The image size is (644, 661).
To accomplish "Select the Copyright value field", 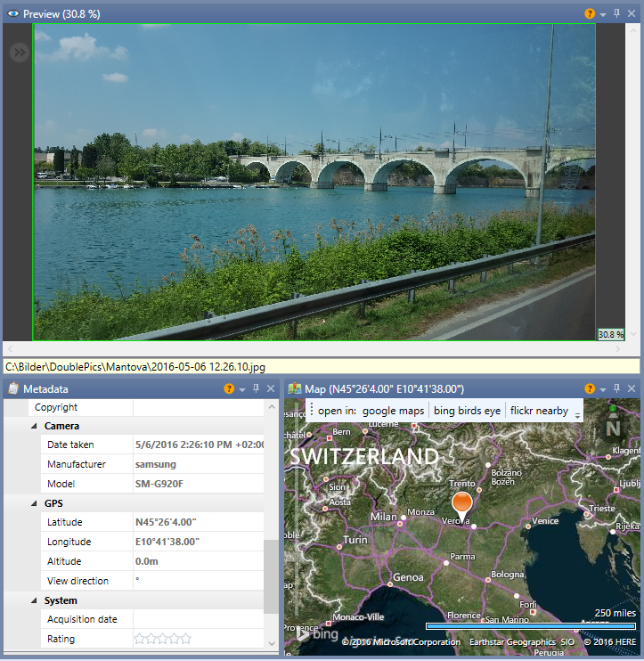I will [x=199, y=407].
